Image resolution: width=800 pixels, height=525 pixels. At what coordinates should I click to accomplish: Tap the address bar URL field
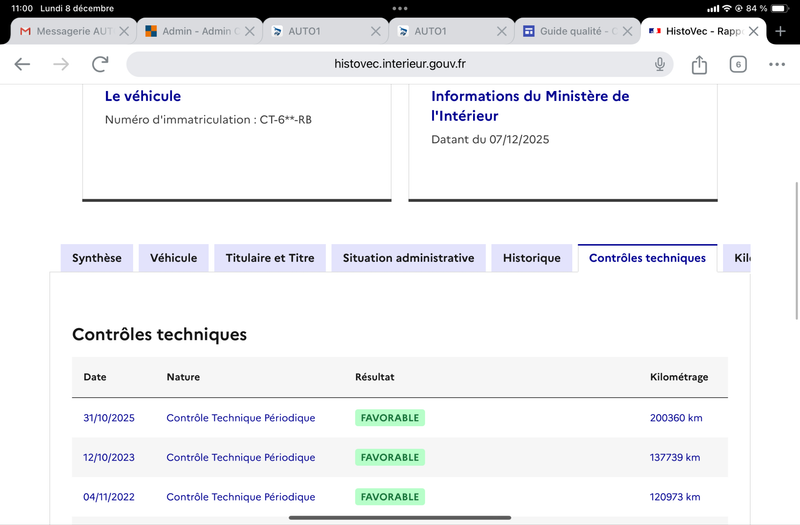tap(400, 64)
